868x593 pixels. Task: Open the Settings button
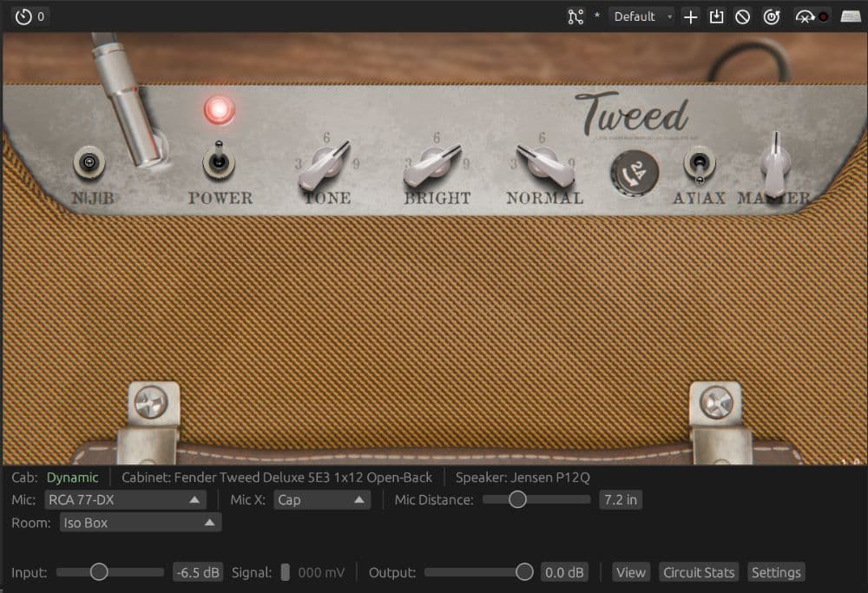[776, 572]
